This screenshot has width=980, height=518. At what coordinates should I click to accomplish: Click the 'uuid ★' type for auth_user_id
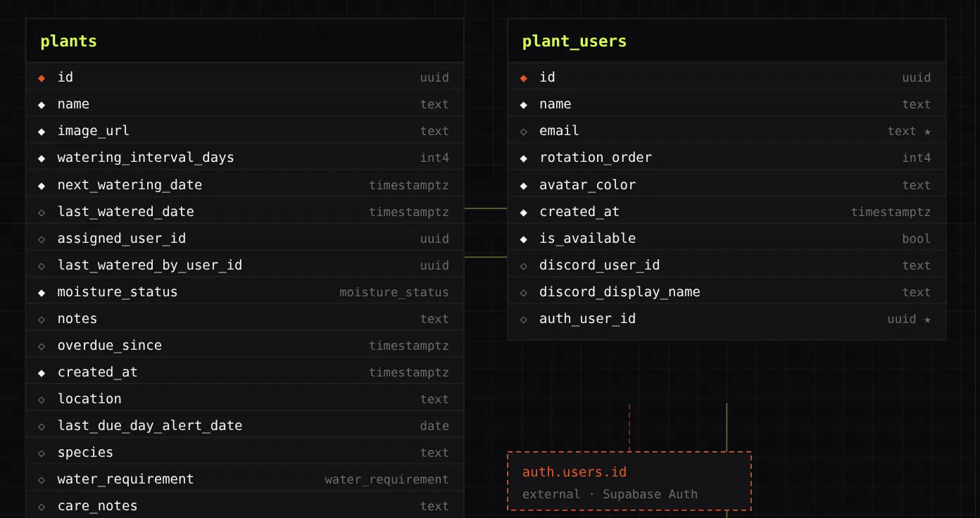coord(909,319)
